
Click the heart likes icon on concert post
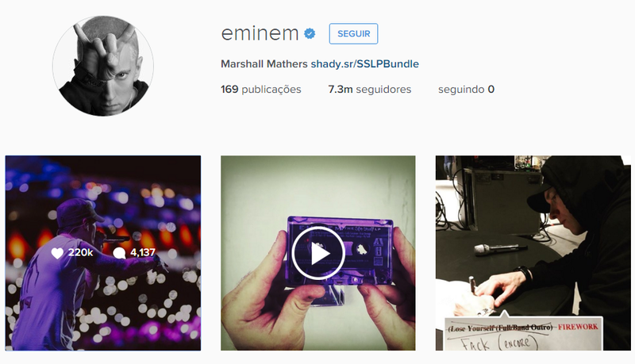pyautogui.click(x=57, y=253)
